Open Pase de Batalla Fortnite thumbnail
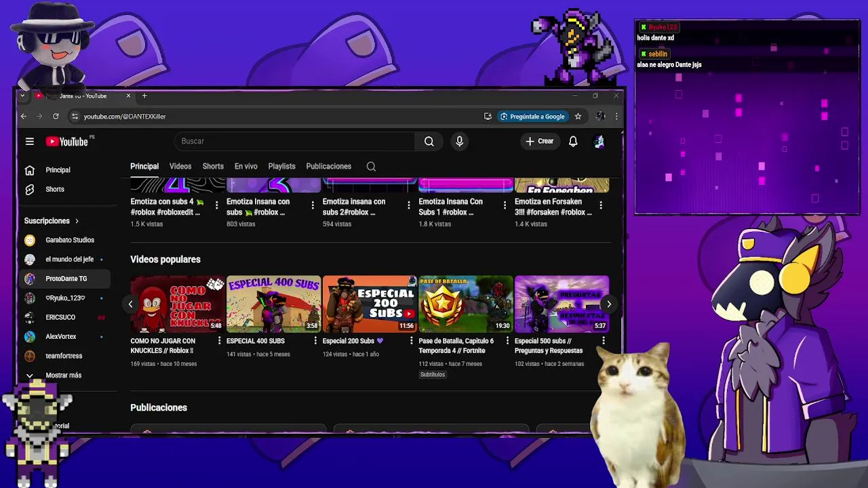This screenshot has width=868, height=488. (x=466, y=304)
